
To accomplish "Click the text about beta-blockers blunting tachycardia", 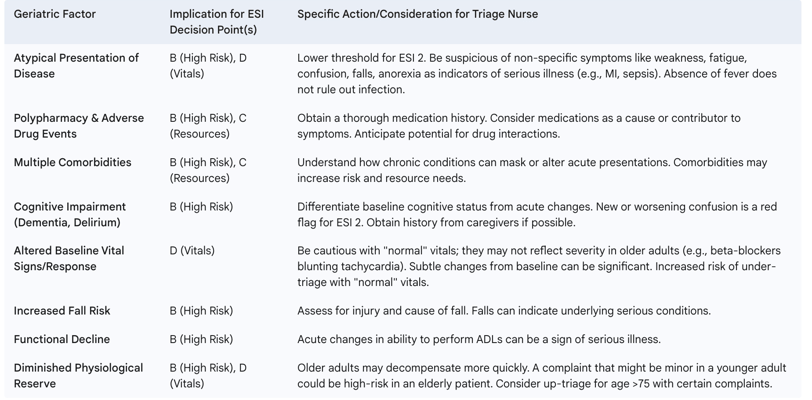I will 539,259.
